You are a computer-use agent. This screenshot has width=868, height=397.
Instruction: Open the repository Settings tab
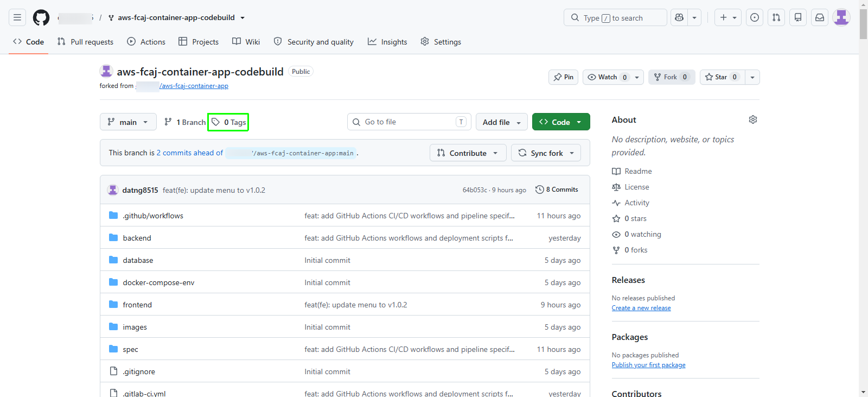[x=441, y=42]
